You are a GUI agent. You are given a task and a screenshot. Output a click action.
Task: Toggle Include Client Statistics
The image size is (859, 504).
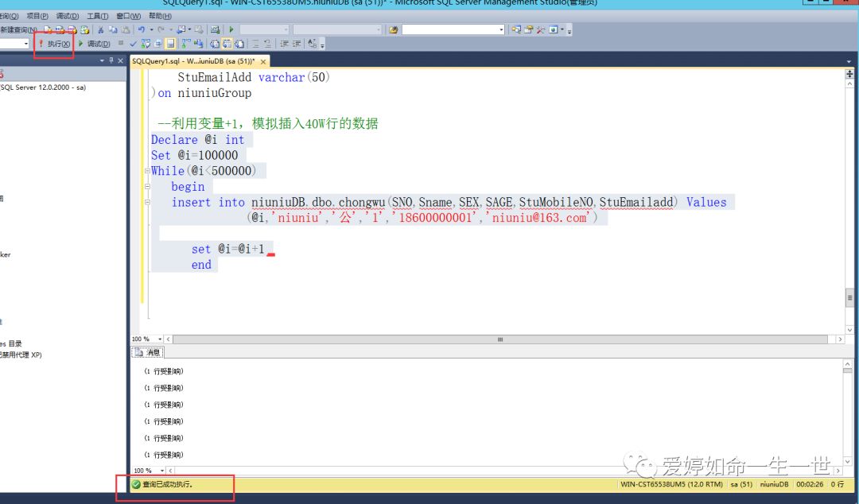click(x=198, y=43)
